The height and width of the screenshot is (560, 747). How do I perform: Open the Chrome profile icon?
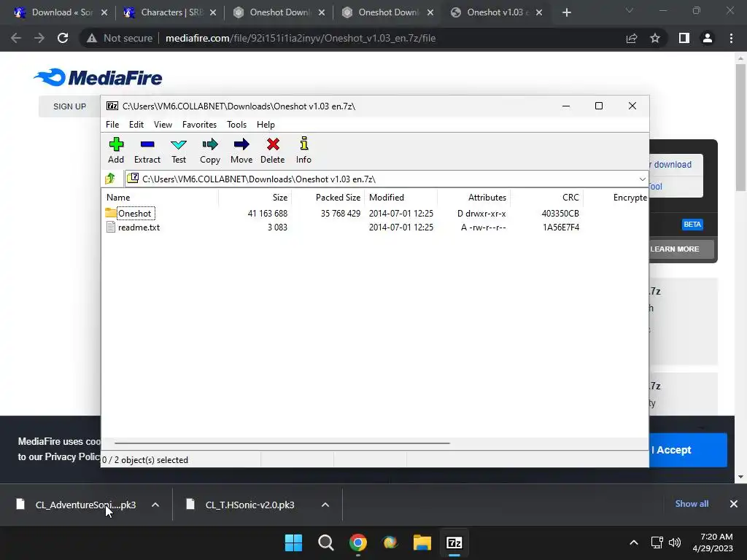(x=708, y=38)
